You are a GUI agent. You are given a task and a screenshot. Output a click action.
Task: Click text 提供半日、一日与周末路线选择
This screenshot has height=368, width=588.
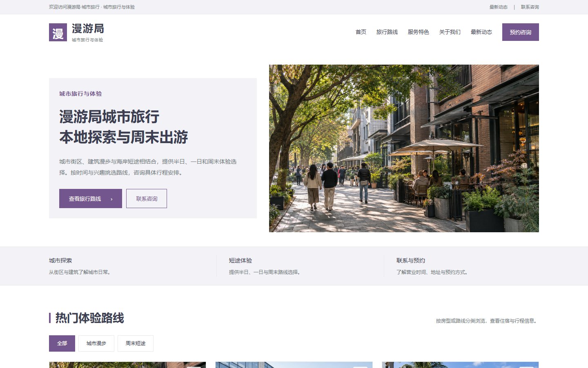265,272
